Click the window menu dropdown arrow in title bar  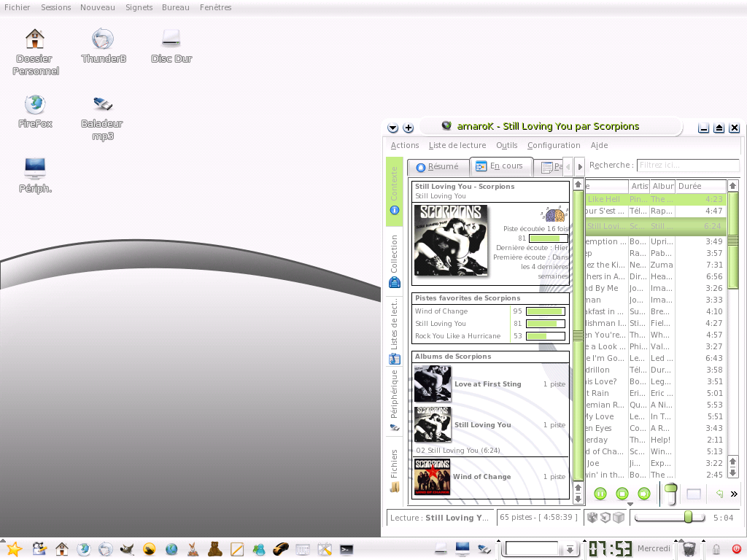[392, 128]
